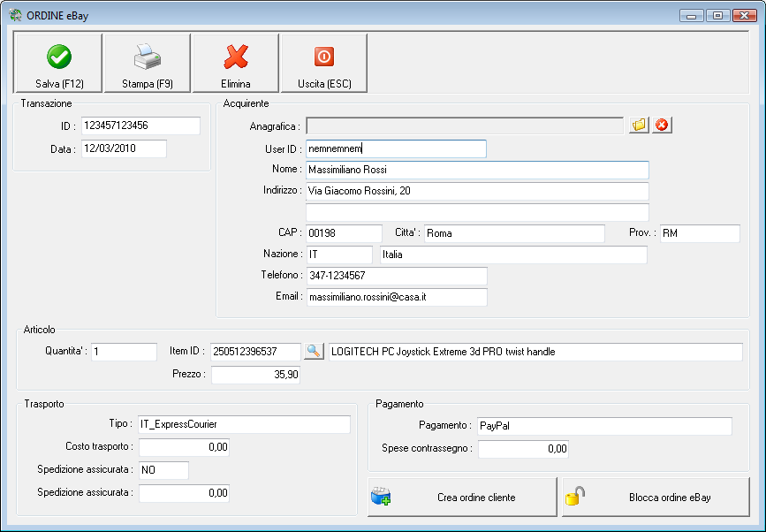Close the ORDINE eBay window
The width and height of the screenshot is (766, 532).
(x=745, y=16)
